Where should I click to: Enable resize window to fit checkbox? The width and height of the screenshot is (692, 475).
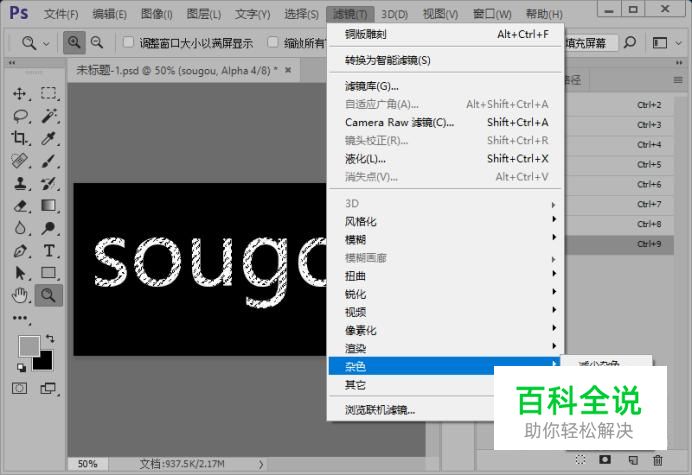[128, 42]
